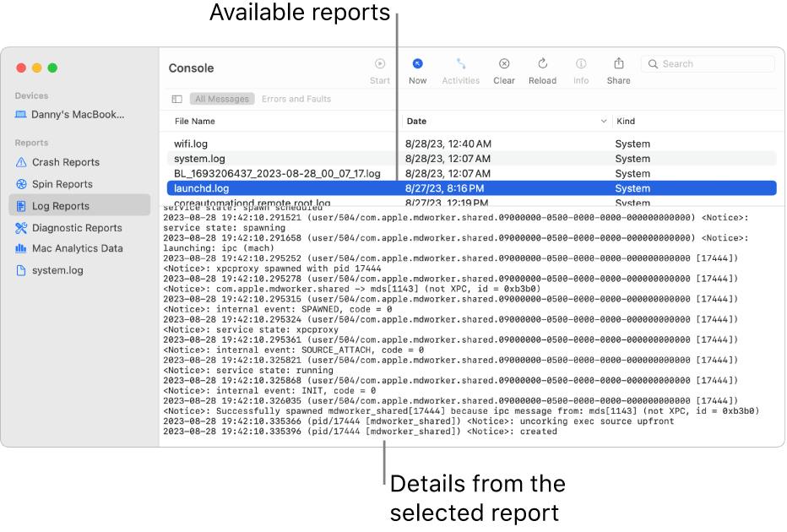The image size is (787, 532).
Task: Click the magnifying glass search icon
Action: pos(653,63)
